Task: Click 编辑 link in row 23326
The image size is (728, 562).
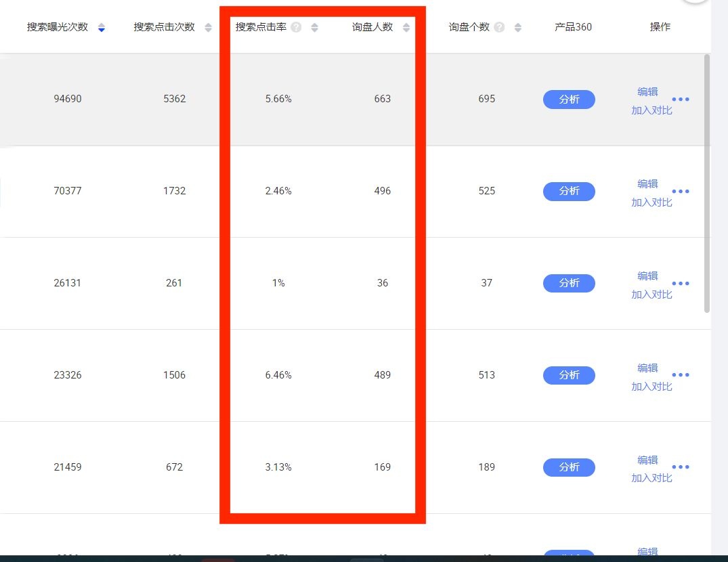Action: [647, 368]
